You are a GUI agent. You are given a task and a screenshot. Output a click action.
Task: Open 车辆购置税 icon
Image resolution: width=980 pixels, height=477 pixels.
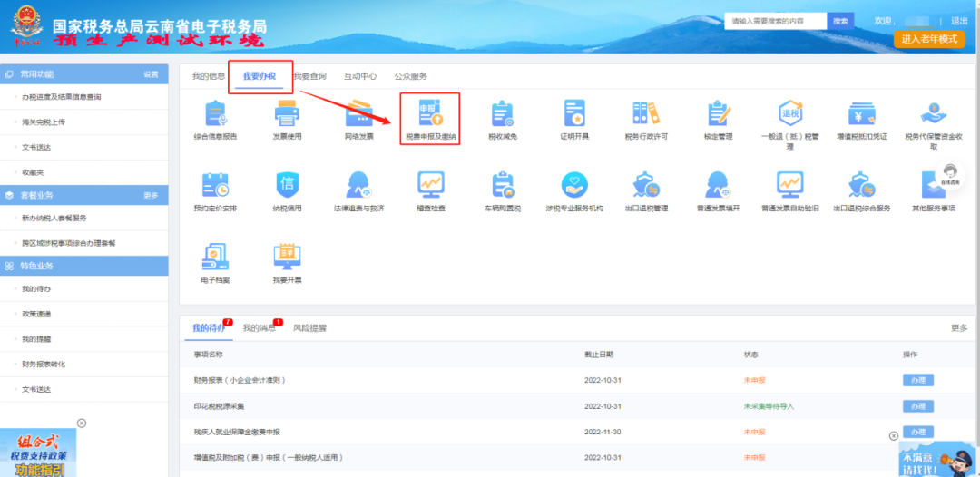(503, 185)
